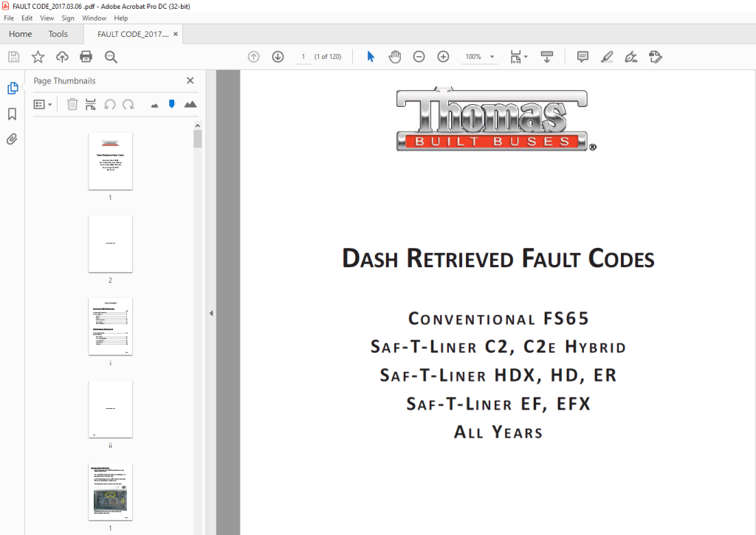Delete selected page with trash icon
The image size is (756, 535).
click(72, 104)
